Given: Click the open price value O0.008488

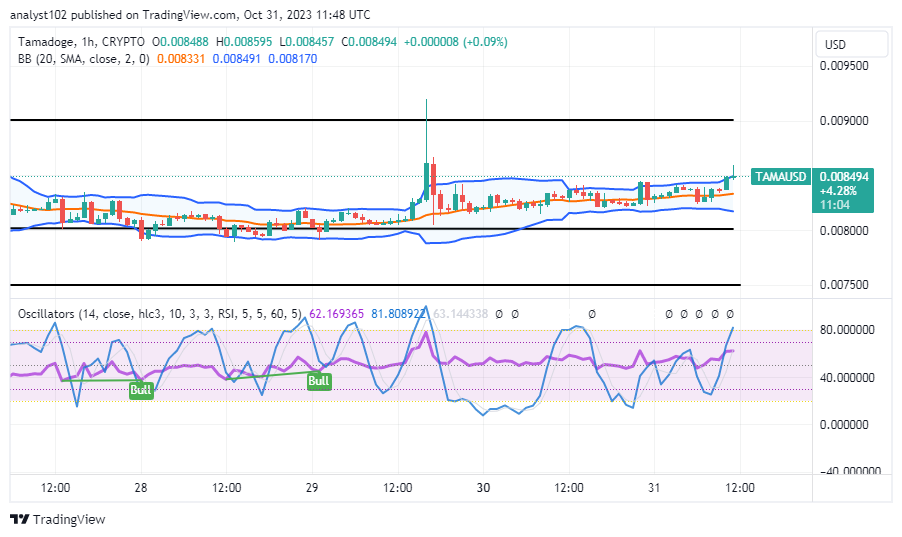Looking at the screenshot, I should pyautogui.click(x=180, y=42).
